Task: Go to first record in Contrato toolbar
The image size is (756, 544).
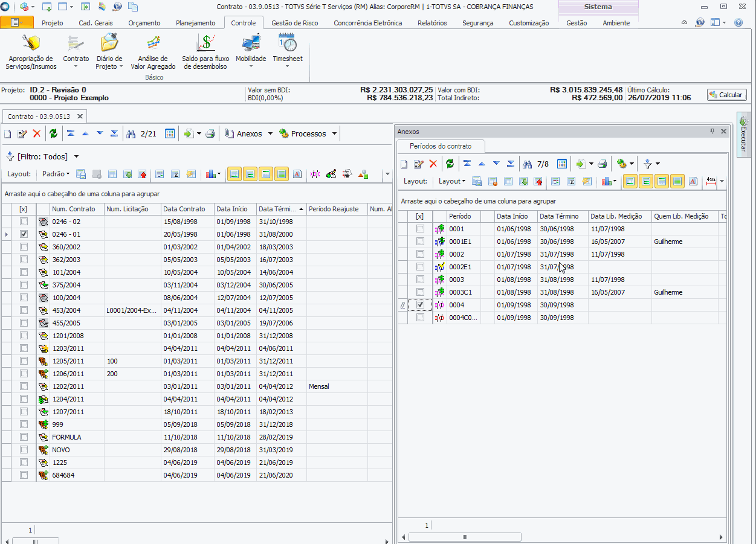Action: point(71,134)
